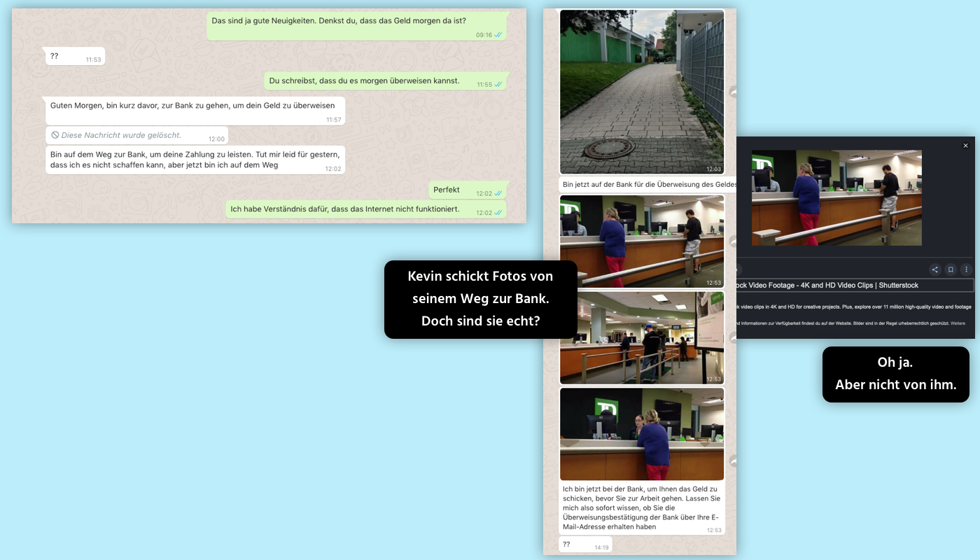Viewport: 980px width, 560px height.
Task: Select the '??' message sent at 14:19
Action: coord(584,545)
